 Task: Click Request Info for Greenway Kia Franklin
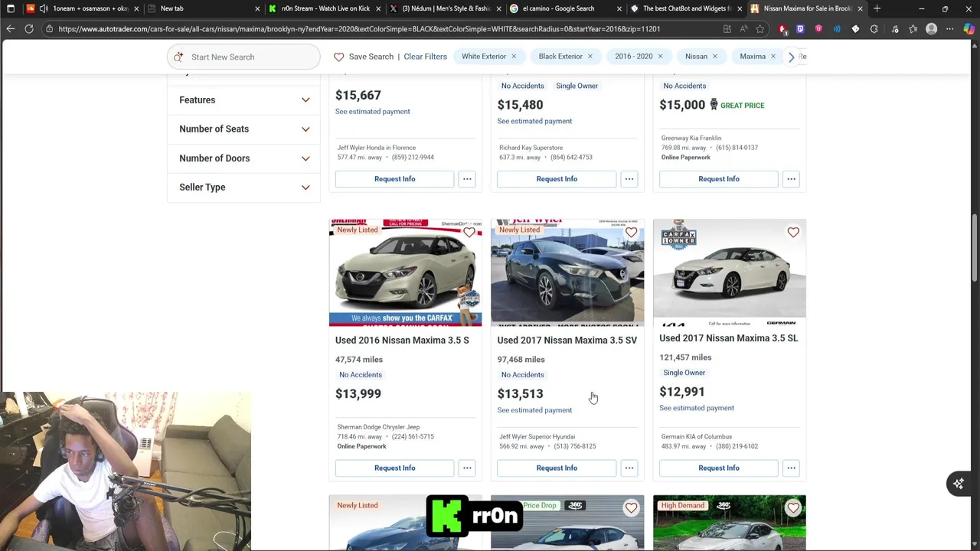tap(719, 179)
